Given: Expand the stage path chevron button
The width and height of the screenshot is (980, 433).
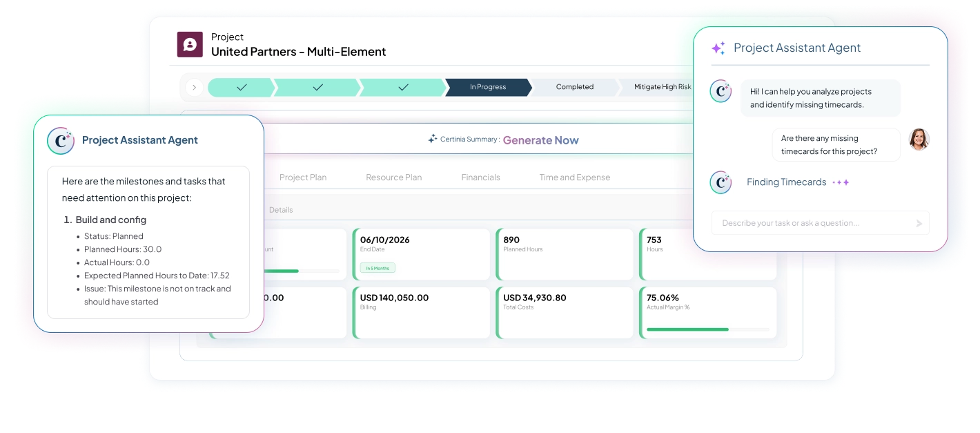Looking at the screenshot, I should 195,88.
